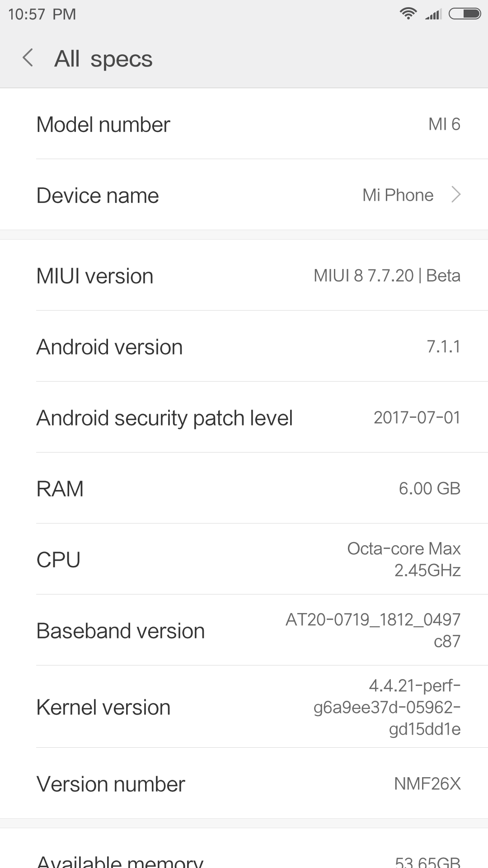Tap the CPU specification row
Screen dimensions: 488x868
tap(244, 560)
